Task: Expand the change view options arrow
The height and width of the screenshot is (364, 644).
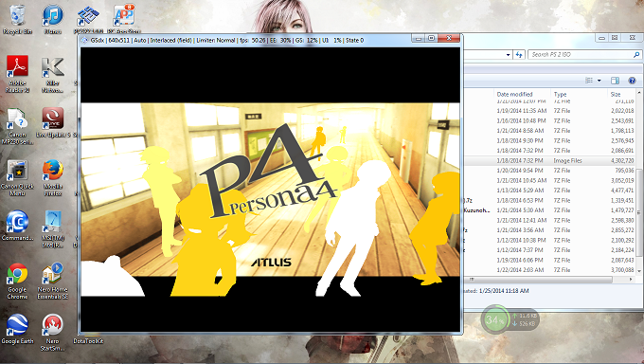Action: [599, 81]
